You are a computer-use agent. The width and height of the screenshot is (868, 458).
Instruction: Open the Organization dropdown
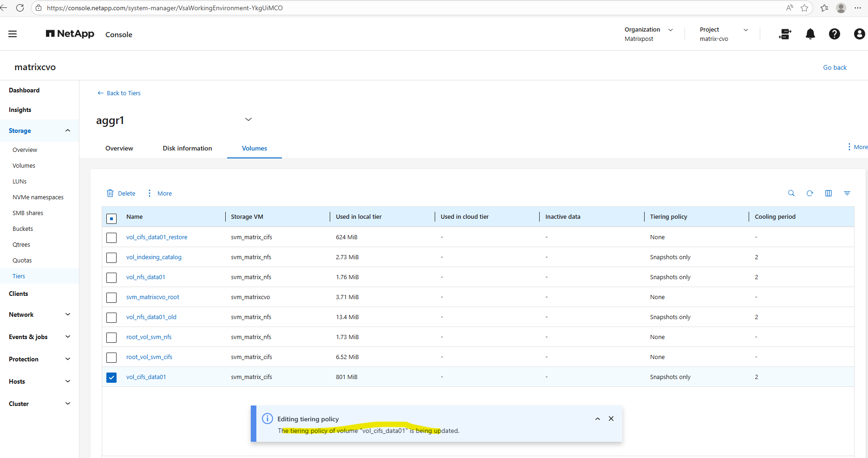pyautogui.click(x=670, y=30)
